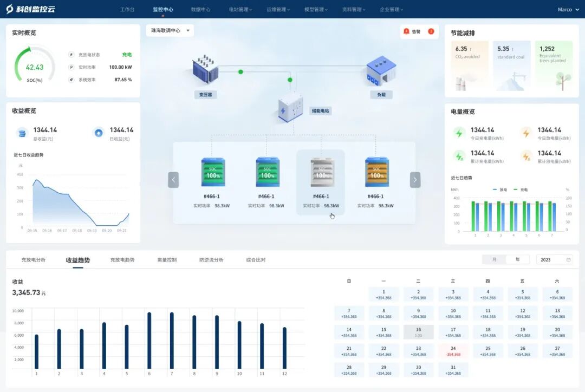The height and width of the screenshot is (392, 585).
Task: Click previous arrow in battery carousel
Action: click(173, 180)
